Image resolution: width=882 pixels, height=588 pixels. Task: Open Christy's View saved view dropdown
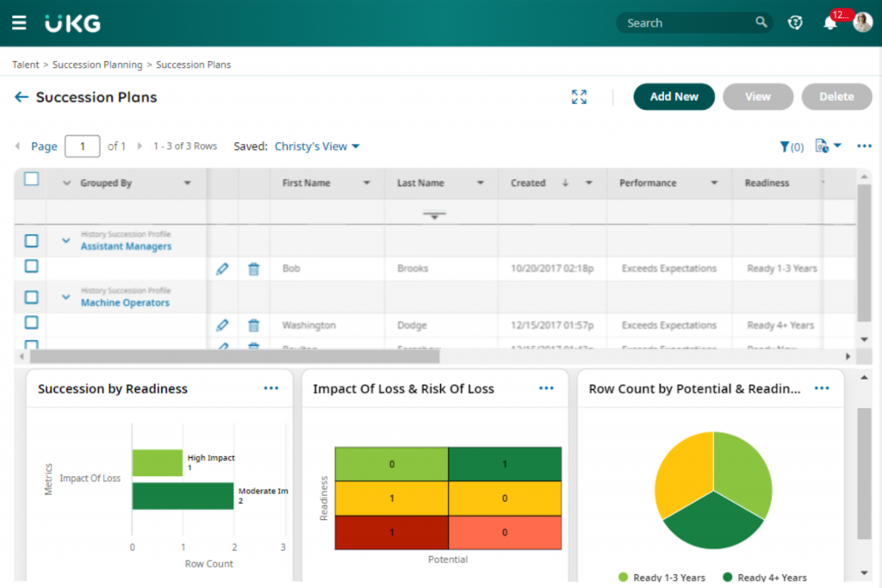(x=317, y=146)
